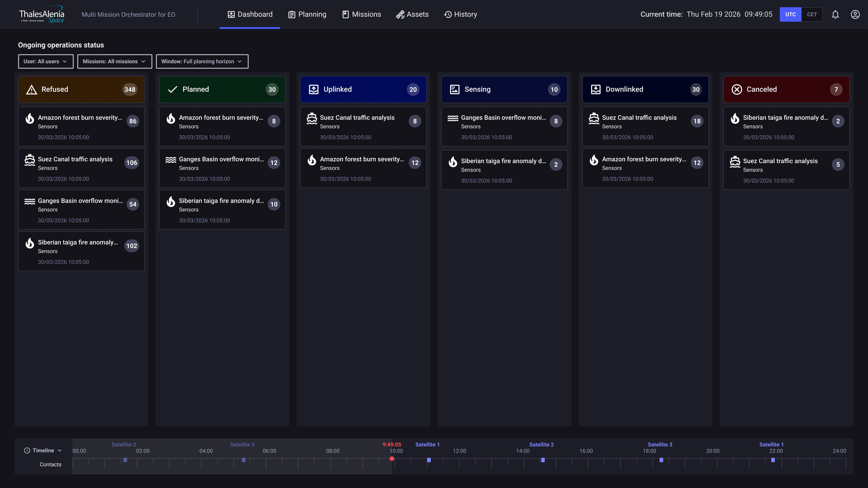
Task: Click flame icon of Downlinked Amazon forest card
Action: 594,160
